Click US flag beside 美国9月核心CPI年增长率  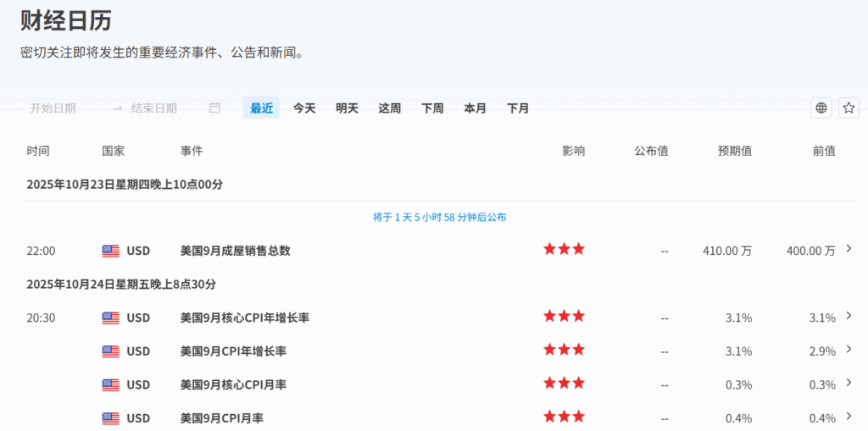click(x=111, y=318)
